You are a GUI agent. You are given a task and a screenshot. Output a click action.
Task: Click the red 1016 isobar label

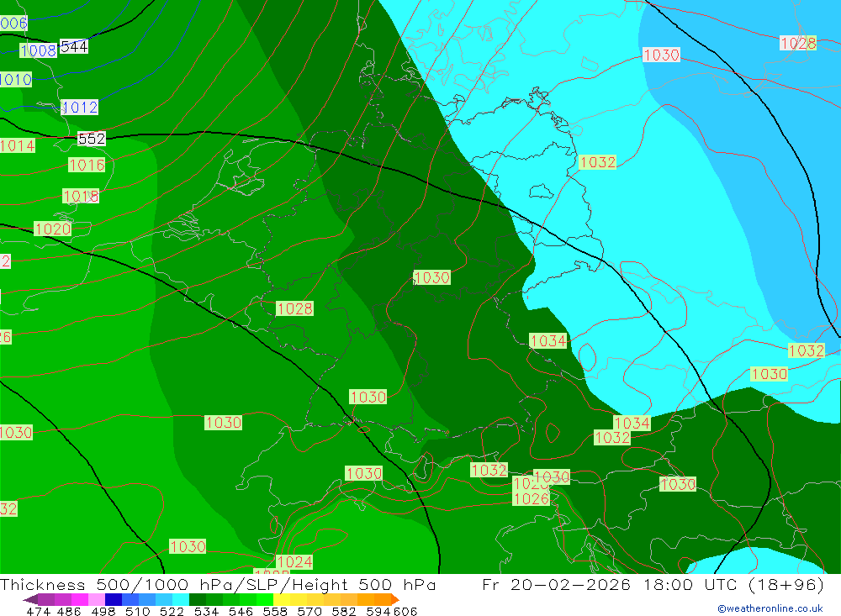tap(87, 165)
